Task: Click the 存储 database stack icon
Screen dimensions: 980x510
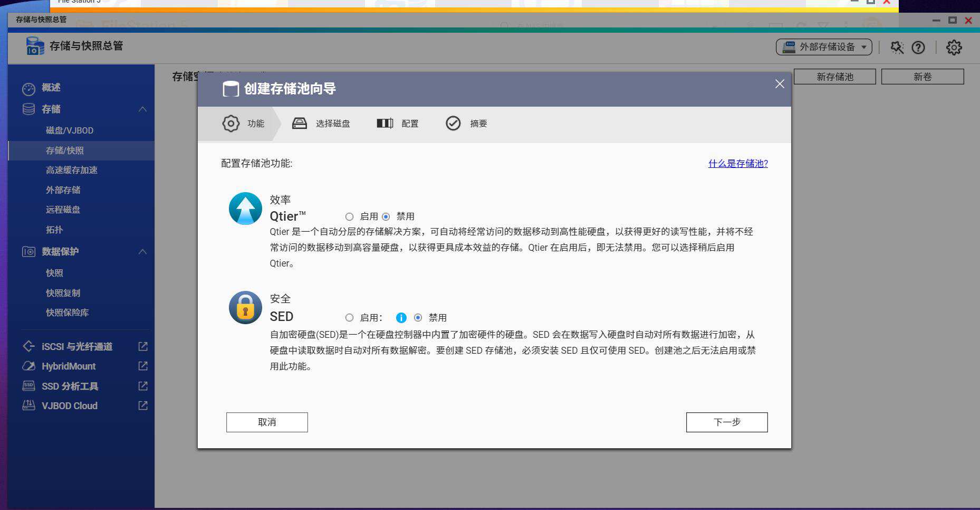Action: [28, 109]
